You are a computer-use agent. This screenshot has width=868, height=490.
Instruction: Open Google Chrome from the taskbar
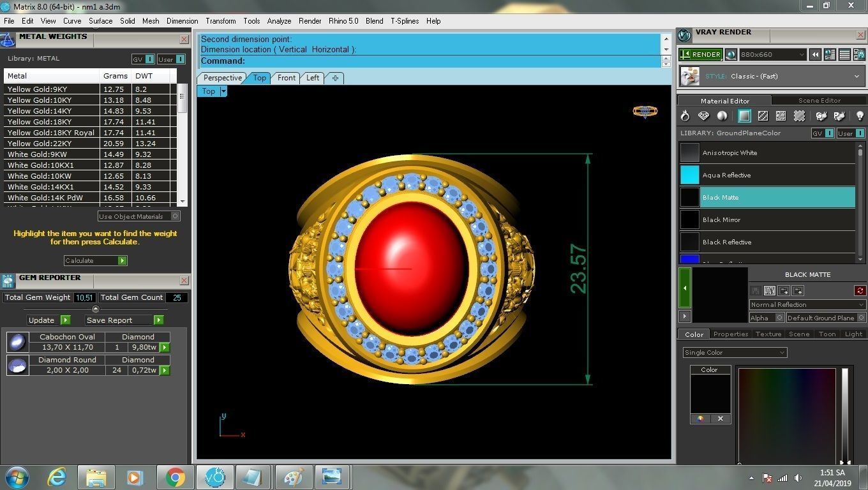tap(175, 477)
